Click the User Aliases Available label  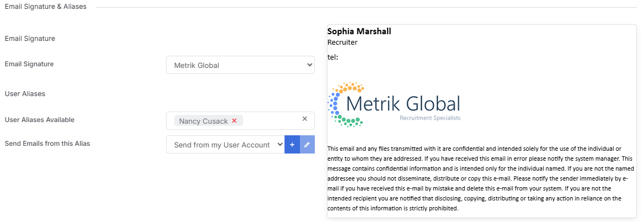click(40, 120)
